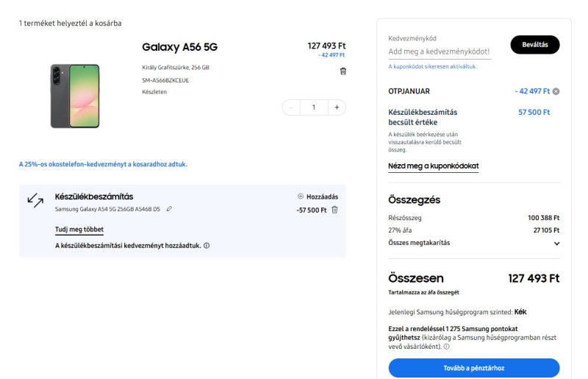Click the Beváltás button
The width and height of the screenshot is (588, 379).
click(535, 45)
